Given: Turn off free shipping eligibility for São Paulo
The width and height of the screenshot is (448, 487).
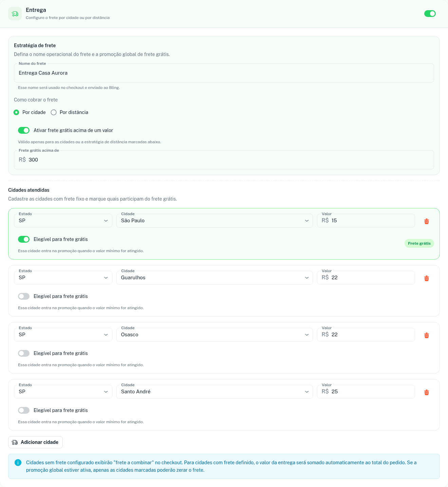Looking at the screenshot, I should [x=24, y=239].
